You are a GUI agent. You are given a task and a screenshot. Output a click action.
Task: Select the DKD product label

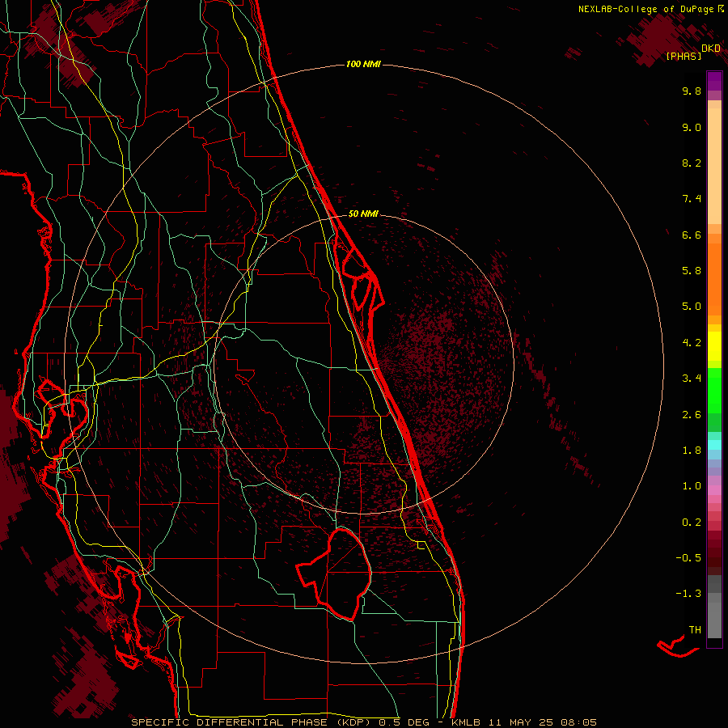pyautogui.click(x=711, y=49)
